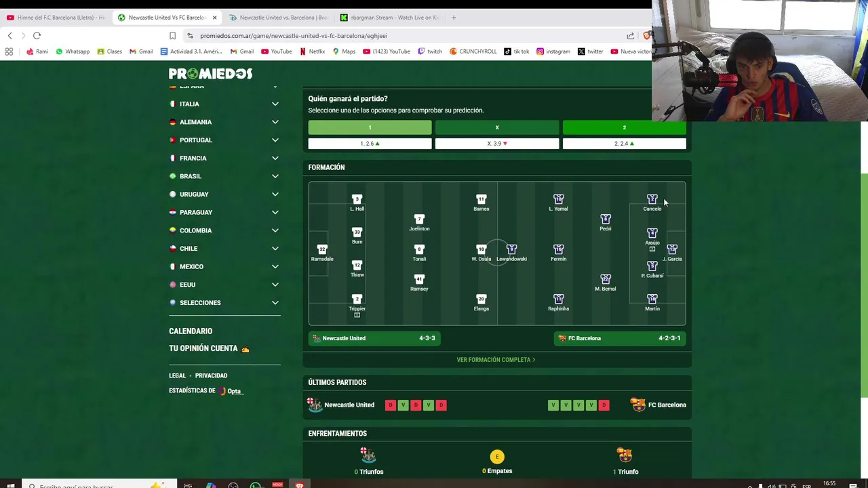
Task: Switch to the rbargman Stream tab
Action: pyautogui.click(x=390, y=18)
